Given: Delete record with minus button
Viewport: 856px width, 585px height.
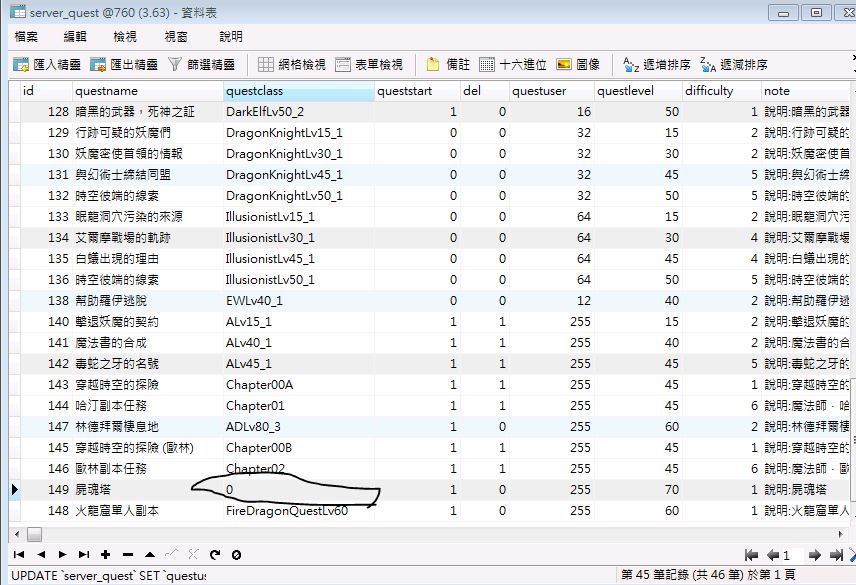Looking at the screenshot, I should 128,554.
